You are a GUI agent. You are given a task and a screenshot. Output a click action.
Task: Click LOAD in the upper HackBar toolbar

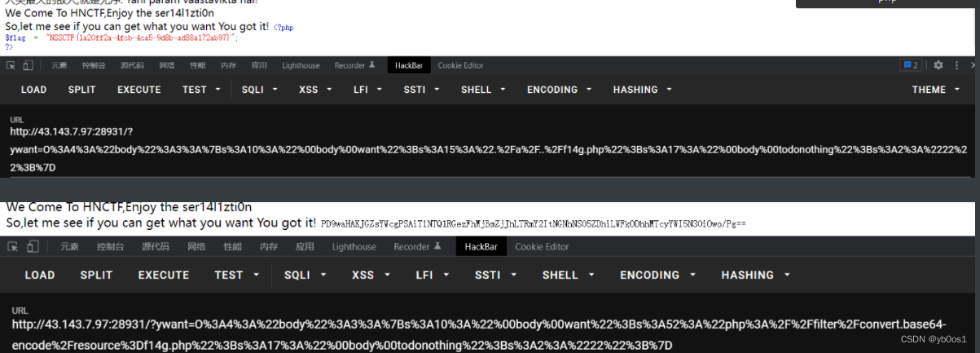(x=33, y=90)
